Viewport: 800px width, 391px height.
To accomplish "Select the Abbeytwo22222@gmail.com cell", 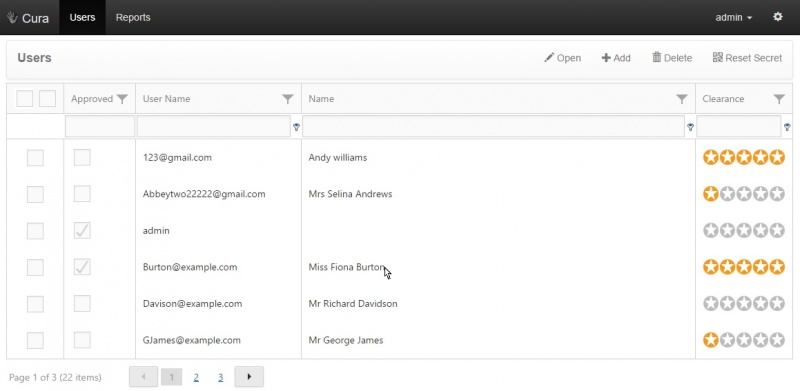I will tap(204, 194).
